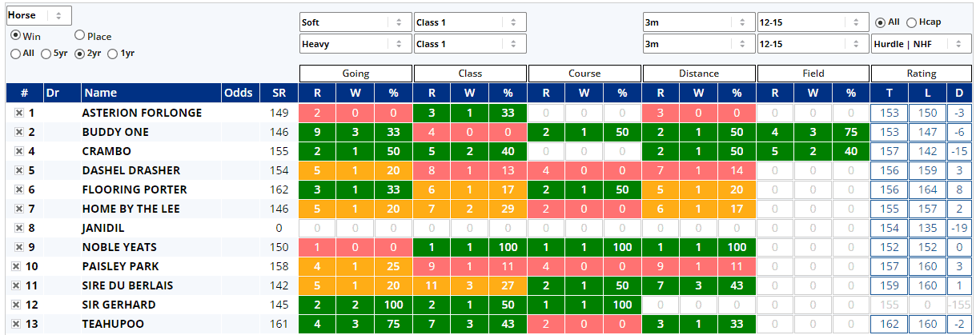The width and height of the screenshot is (980, 335).
Task: Toggle the X icon next to Janidil
Action: click(18, 229)
